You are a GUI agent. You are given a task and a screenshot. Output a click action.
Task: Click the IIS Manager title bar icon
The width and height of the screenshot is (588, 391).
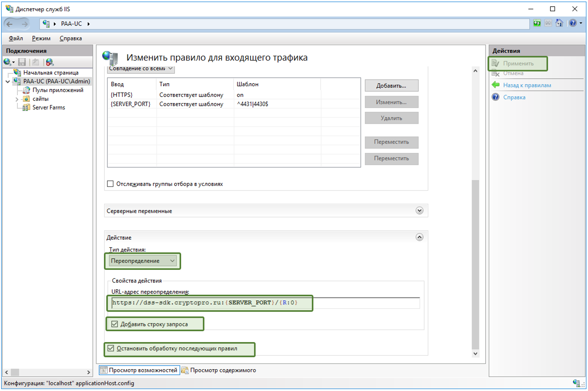[x=9, y=9]
